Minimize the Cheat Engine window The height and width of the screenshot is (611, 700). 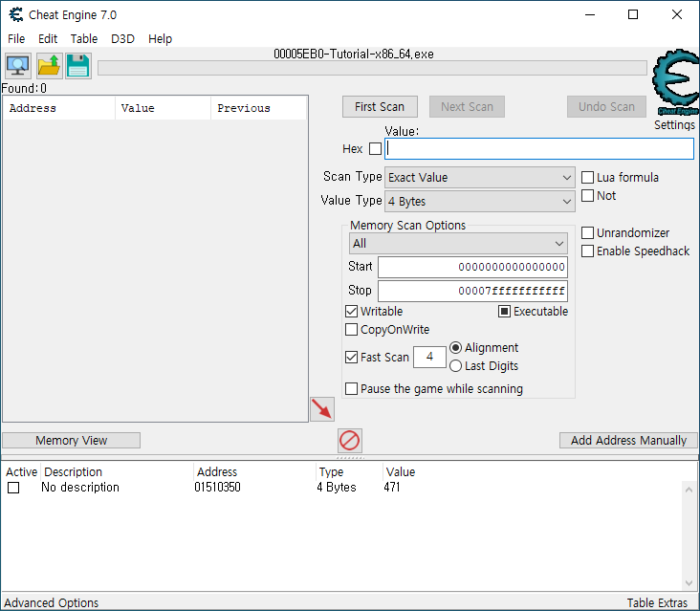[590, 14]
